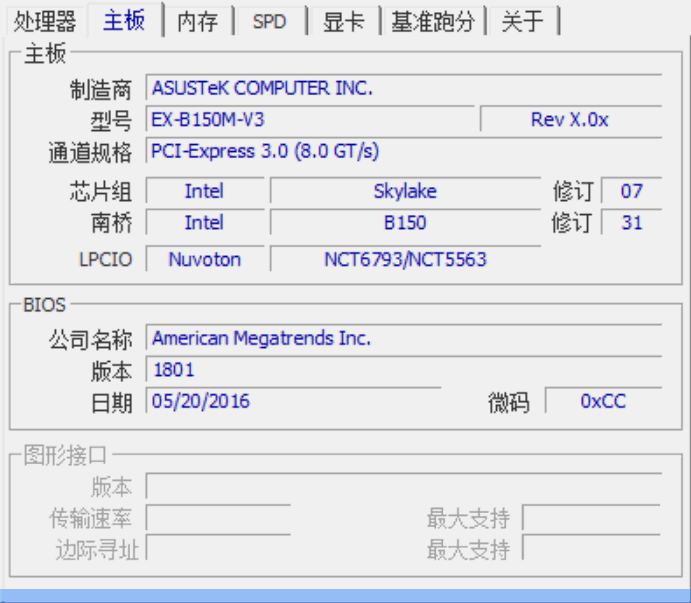Image resolution: width=691 pixels, height=603 pixels.
Task: Click the American Megatrends Inc. field
Action: click(404, 338)
